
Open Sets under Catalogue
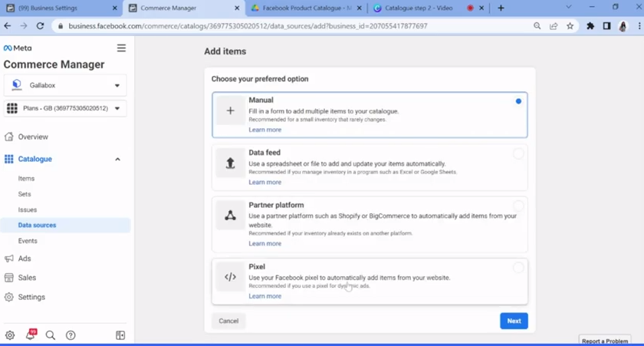(x=25, y=194)
